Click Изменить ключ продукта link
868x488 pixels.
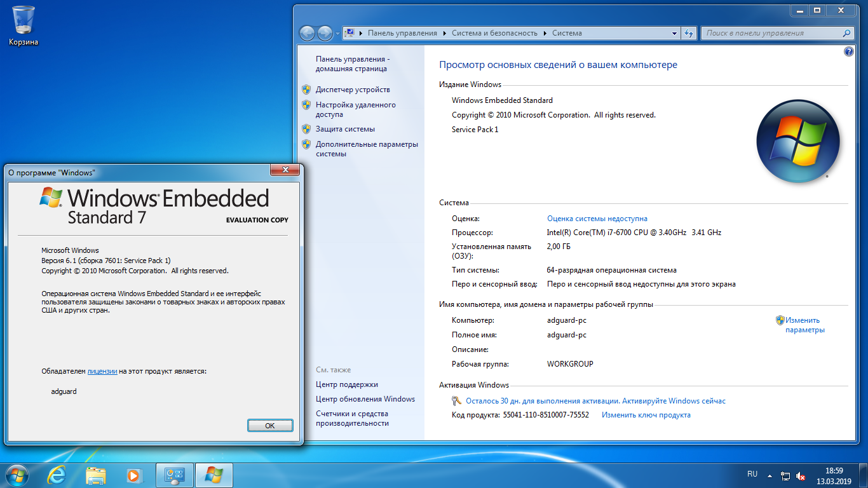pos(646,415)
